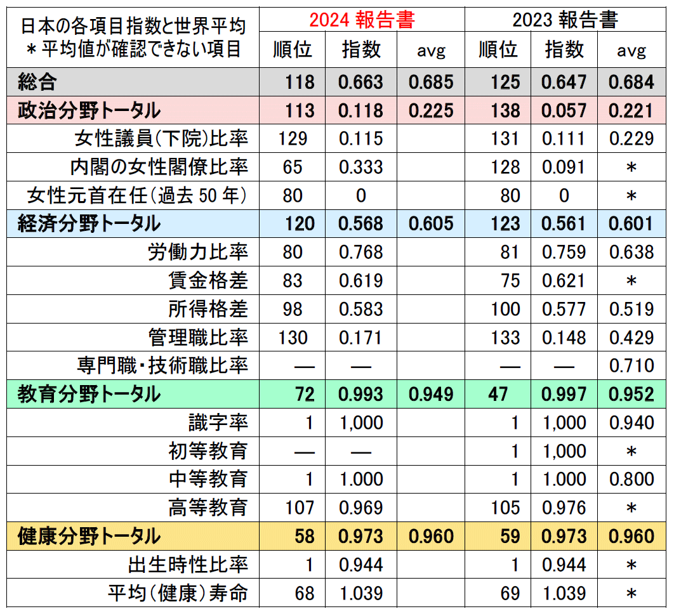
Task: Click the "0.429" avg cell
Action: 631,337
